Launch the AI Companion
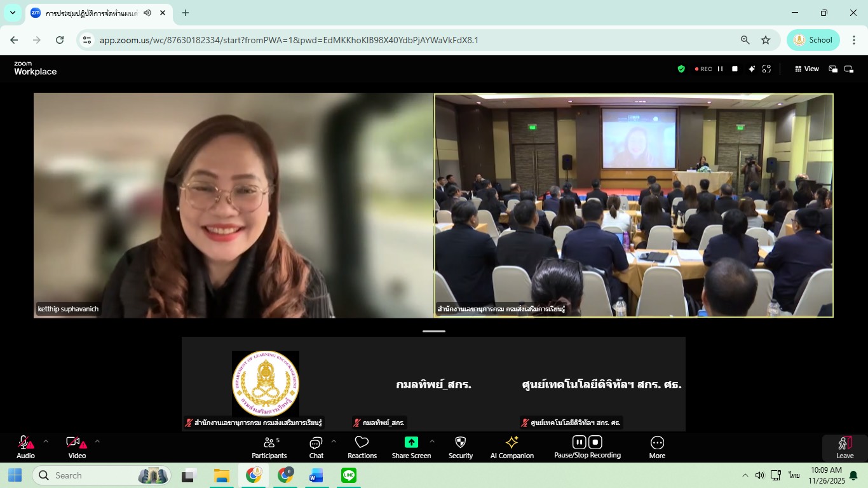This screenshot has height=488, width=868. point(512,447)
